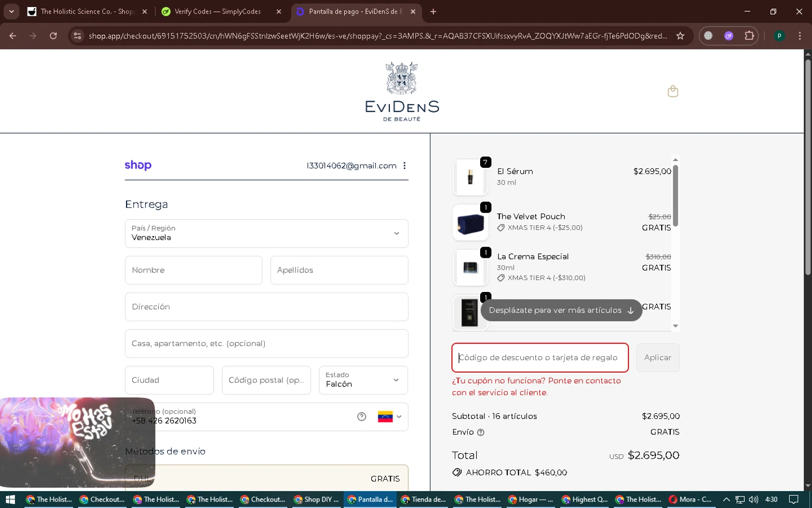Open the phone country flag selector
This screenshot has height=508, width=812.
(390, 416)
